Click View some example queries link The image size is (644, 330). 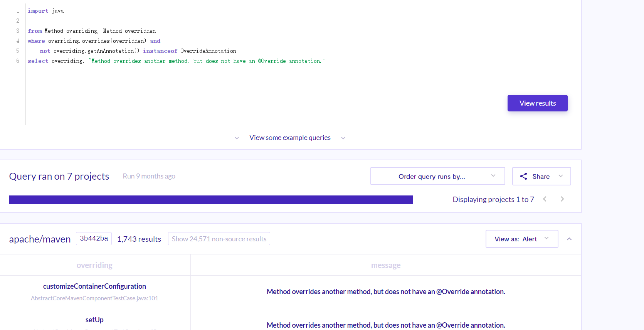point(290,138)
